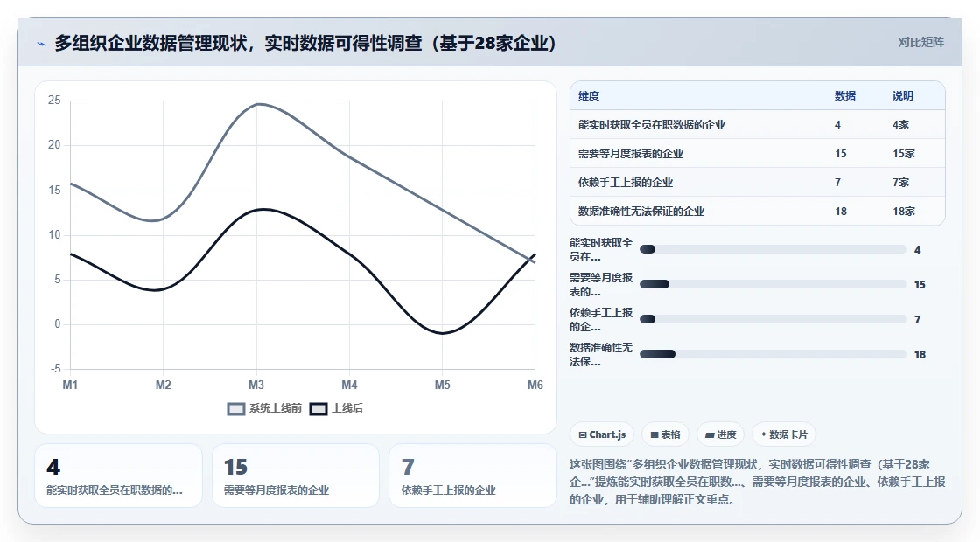Select the Chart.js tag chip
980x542 pixels.
[602, 434]
